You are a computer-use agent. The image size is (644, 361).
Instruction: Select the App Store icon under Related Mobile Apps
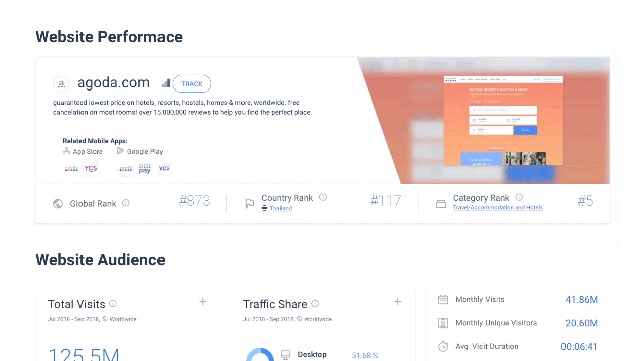coord(67,151)
